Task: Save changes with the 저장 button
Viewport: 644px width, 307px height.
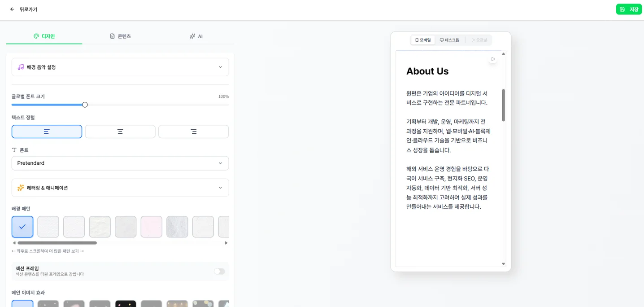Action: [x=629, y=9]
